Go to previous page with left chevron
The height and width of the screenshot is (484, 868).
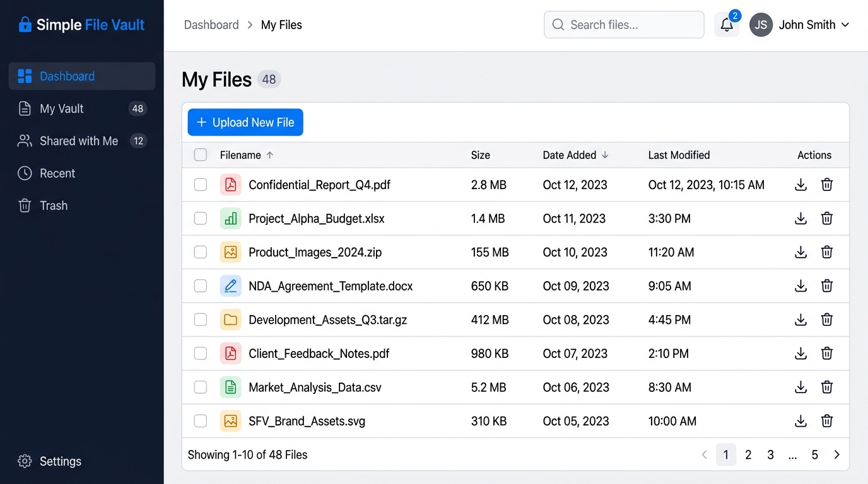click(704, 455)
